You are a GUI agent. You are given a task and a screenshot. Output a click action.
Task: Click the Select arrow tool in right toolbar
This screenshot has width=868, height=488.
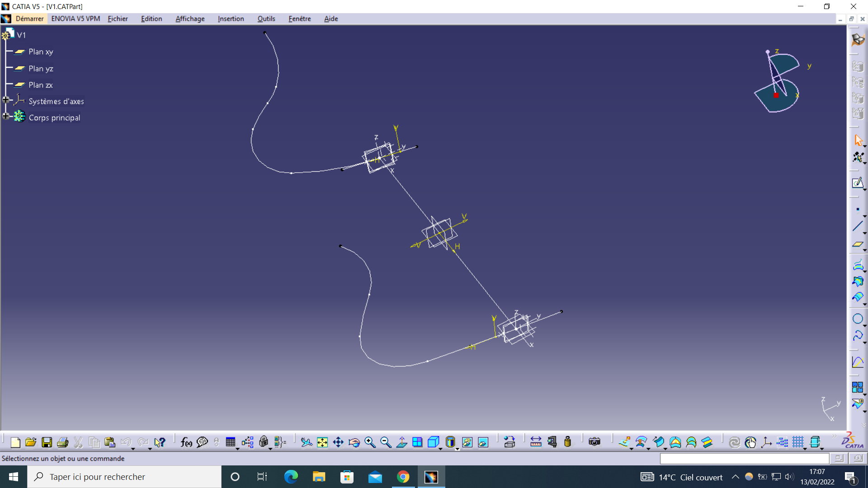click(x=858, y=141)
